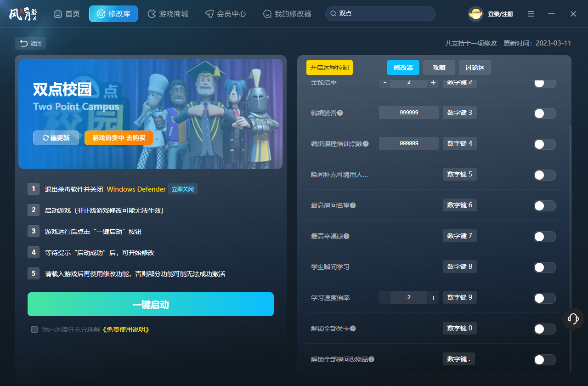The height and width of the screenshot is (386, 588).
Task: Click help icon beside 解锁全部关卡
Action: click(x=353, y=329)
